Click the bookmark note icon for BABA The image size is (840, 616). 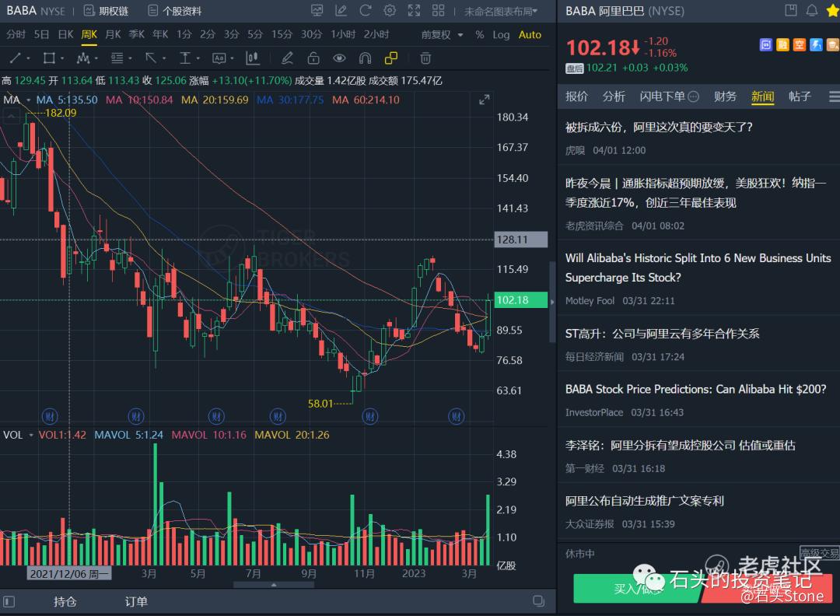pyautogui.click(x=791, y=10)
